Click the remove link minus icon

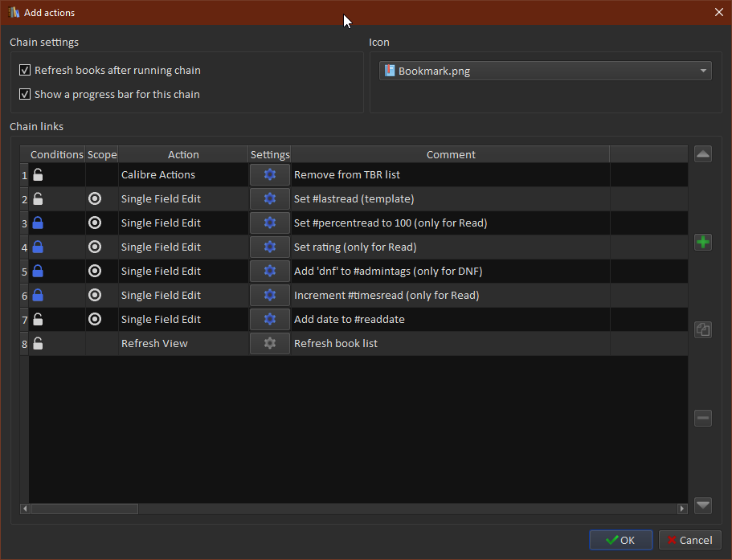703,418
